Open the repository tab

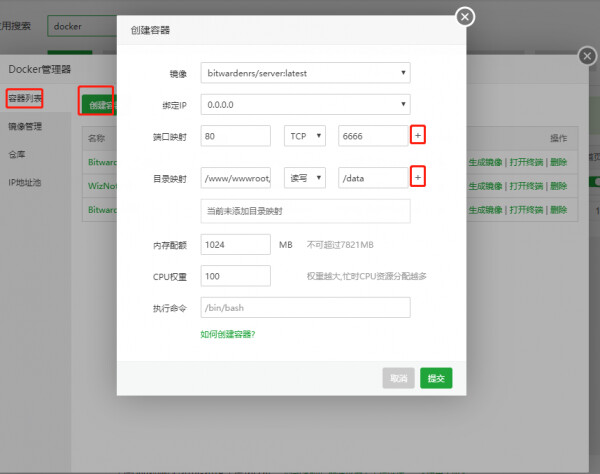16,155
